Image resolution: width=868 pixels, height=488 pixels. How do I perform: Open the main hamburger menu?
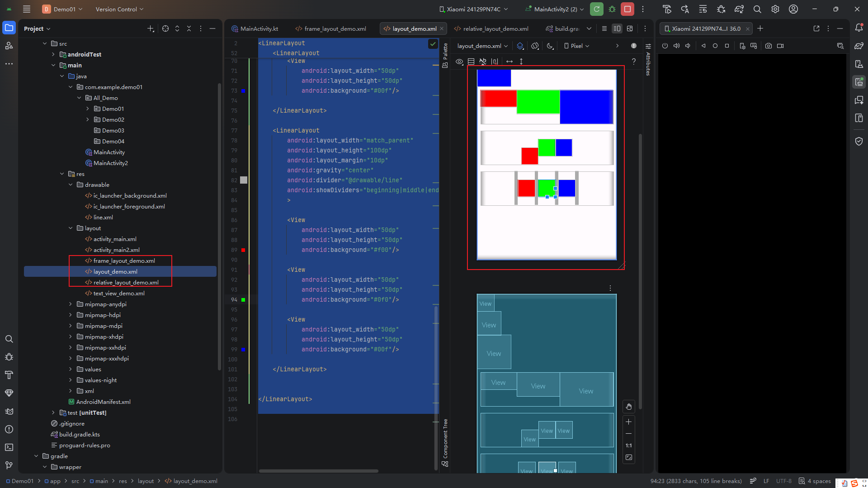pos(27,9)
